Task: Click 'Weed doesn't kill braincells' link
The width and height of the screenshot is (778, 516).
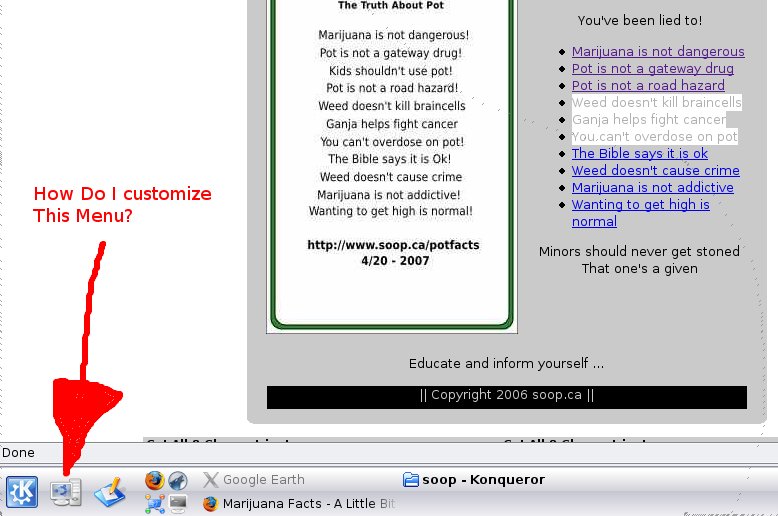Action: [656, 103]
